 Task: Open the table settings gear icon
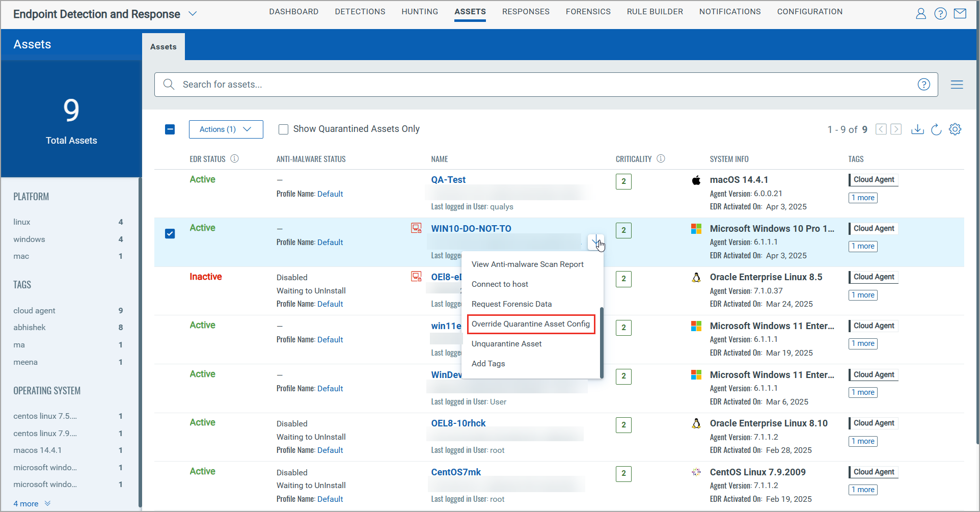(955, 129)
